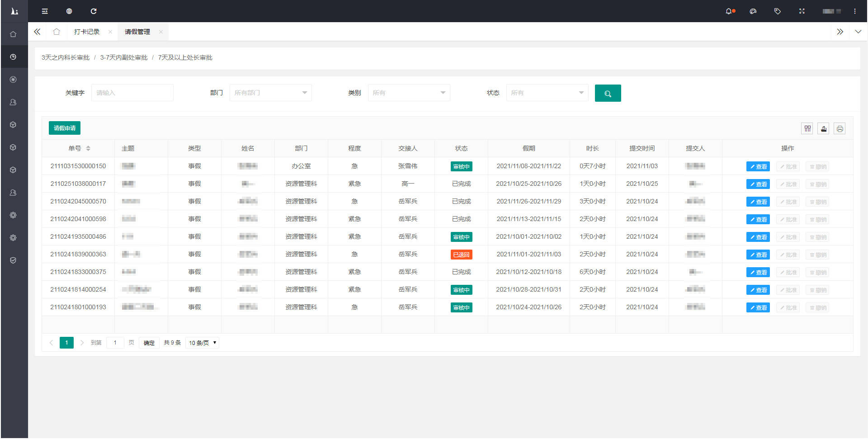Expand the 部门 department dropdown

270,93
